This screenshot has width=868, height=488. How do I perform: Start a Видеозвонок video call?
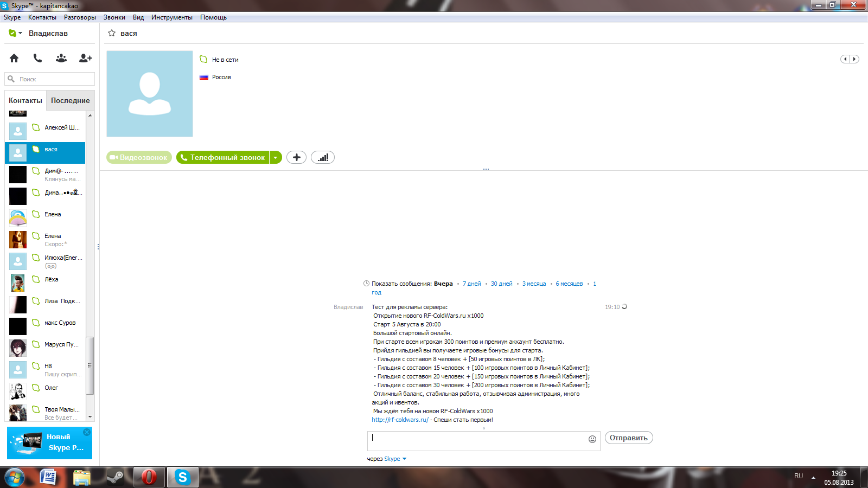point(139,157)
